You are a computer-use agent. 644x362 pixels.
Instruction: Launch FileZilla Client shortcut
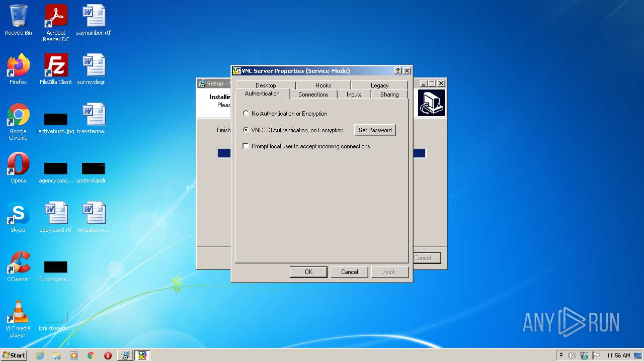click(x=56, y=69)
